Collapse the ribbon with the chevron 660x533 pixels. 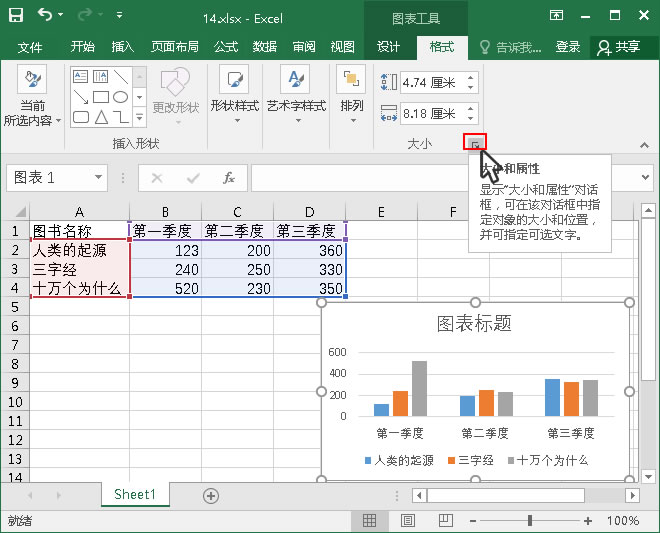[644, 145]
